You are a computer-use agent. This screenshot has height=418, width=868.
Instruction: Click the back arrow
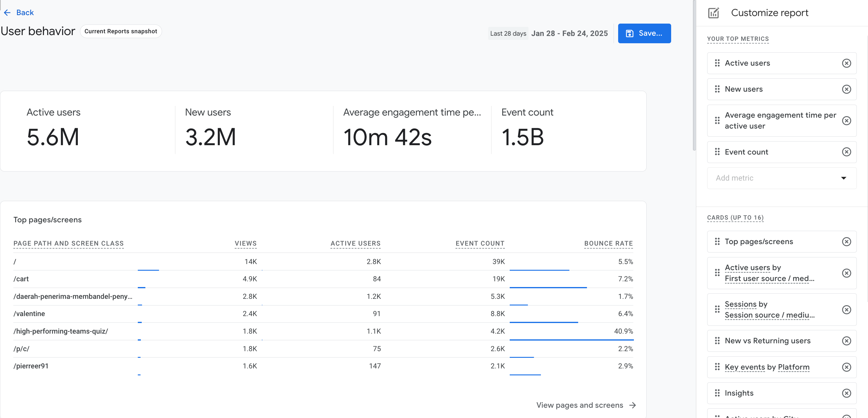(x=7, y=12)
